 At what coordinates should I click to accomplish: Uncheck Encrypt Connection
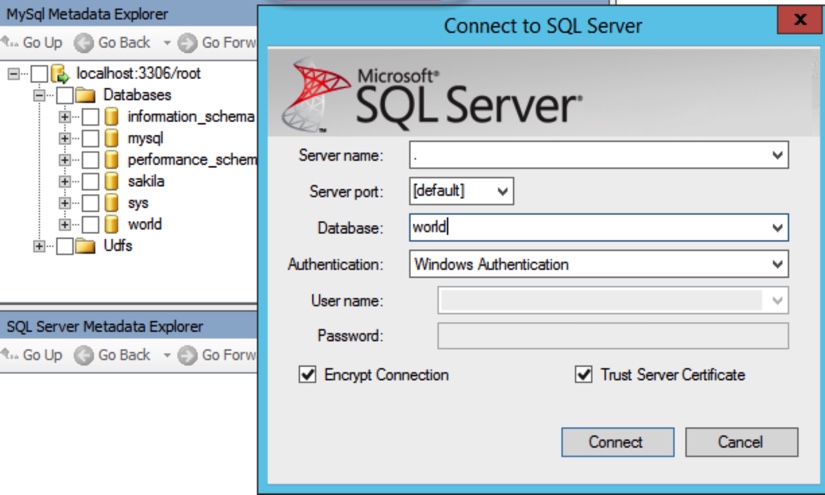[x=307, y=375]
